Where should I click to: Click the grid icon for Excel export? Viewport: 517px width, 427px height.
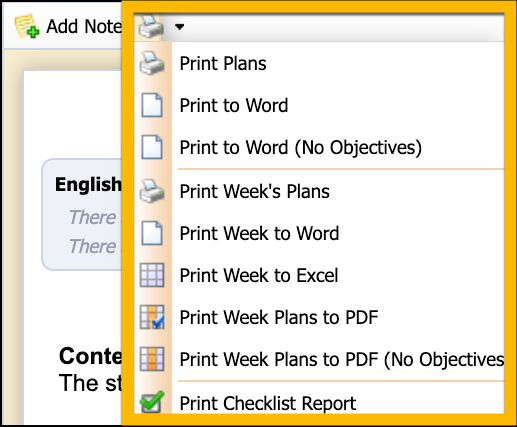click(152, 275)
